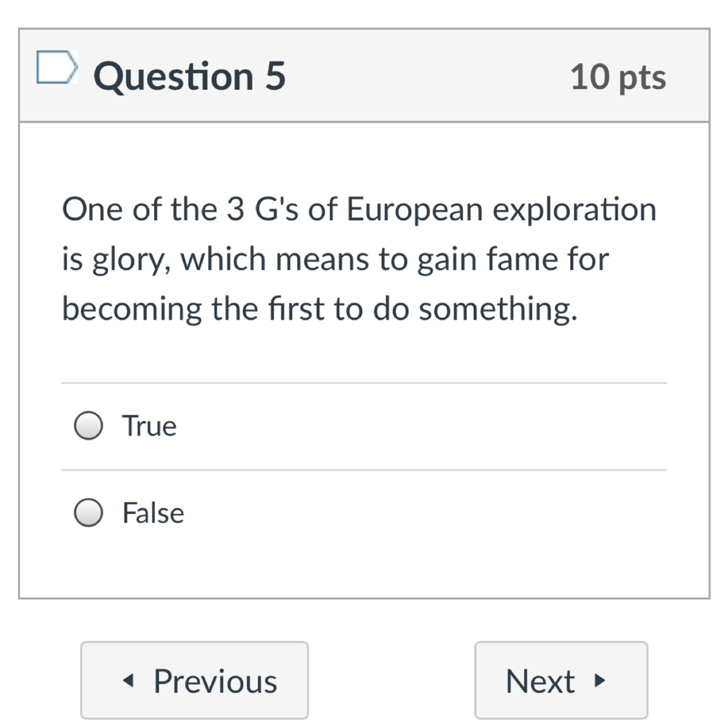Image resolution: width=728 pixels, height=728 pixels.
Task: Click the 'Question 5' heading
Action: click(189, 76)
